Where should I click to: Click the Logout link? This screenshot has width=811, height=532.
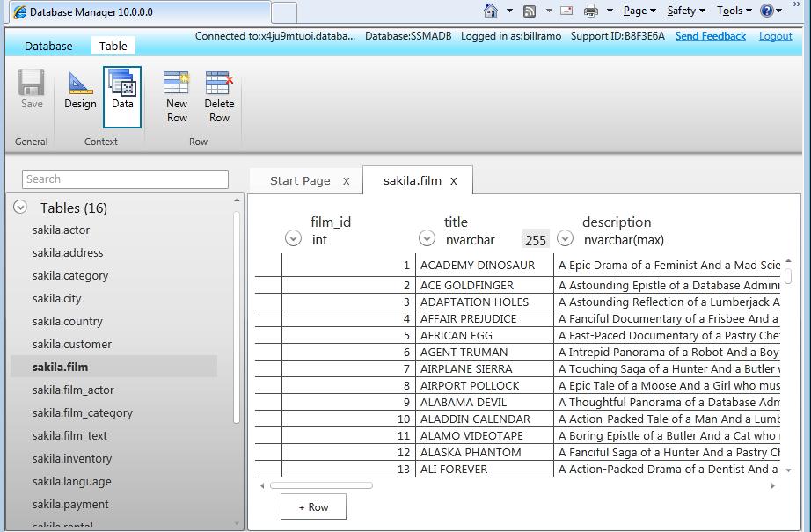tap(775, 36)
